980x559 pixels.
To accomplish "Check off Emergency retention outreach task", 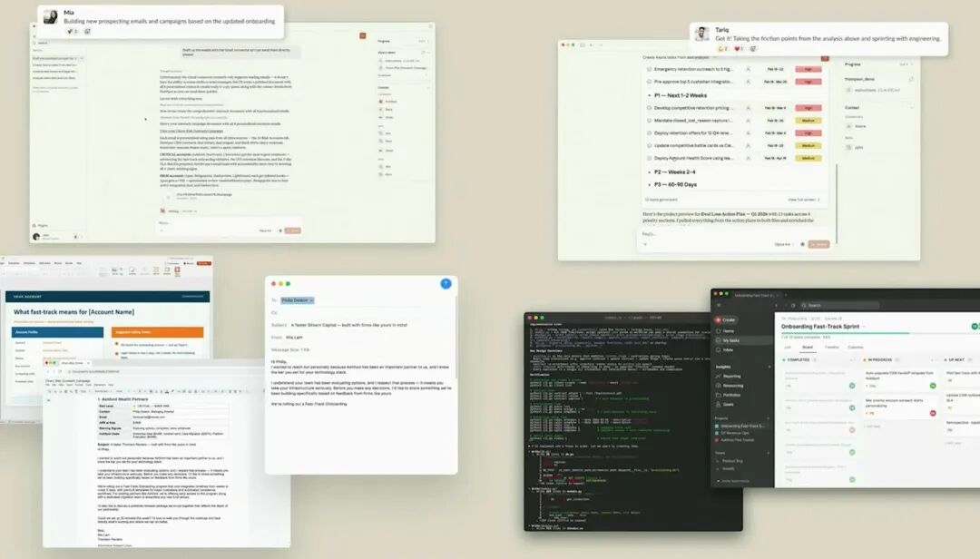I will [x=650, y=69].
